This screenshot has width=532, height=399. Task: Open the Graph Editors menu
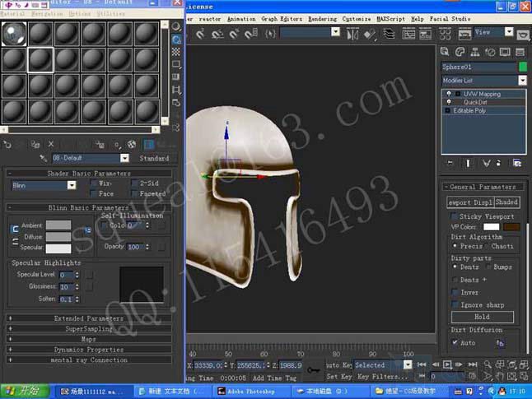[282, 19]
